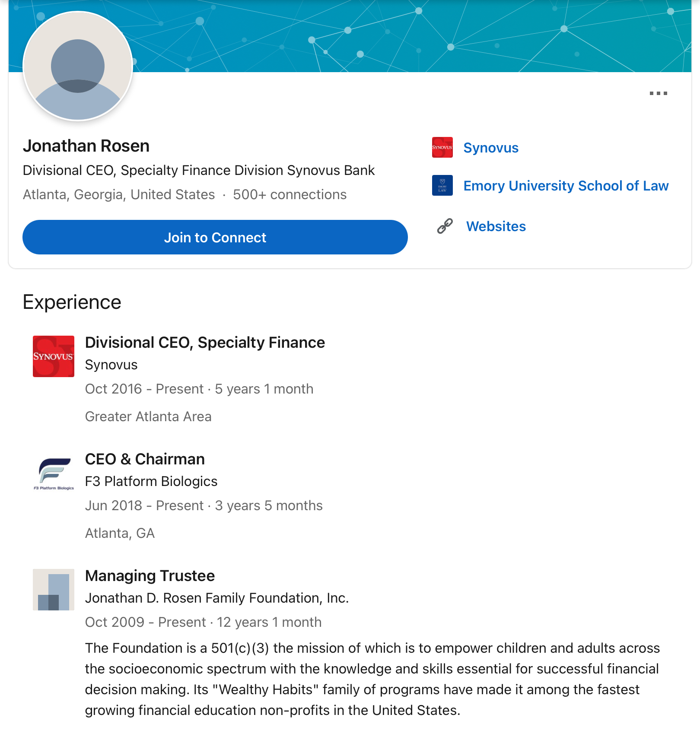Click the chain link icon beside Websites
This screenshot has width=700, height=740.
click(x=445, y=226)
